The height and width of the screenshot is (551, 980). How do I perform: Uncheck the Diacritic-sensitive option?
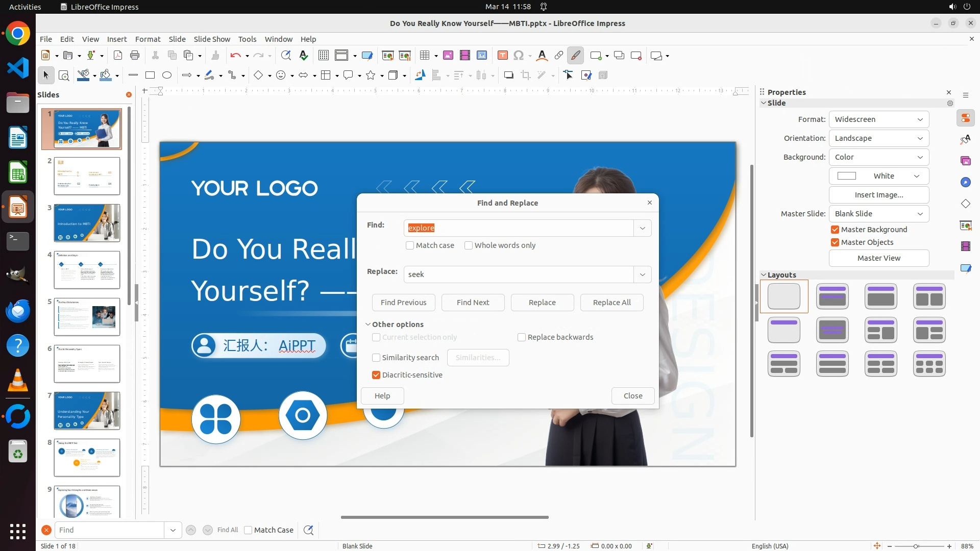pyautogui.click(x=376, y=375)
